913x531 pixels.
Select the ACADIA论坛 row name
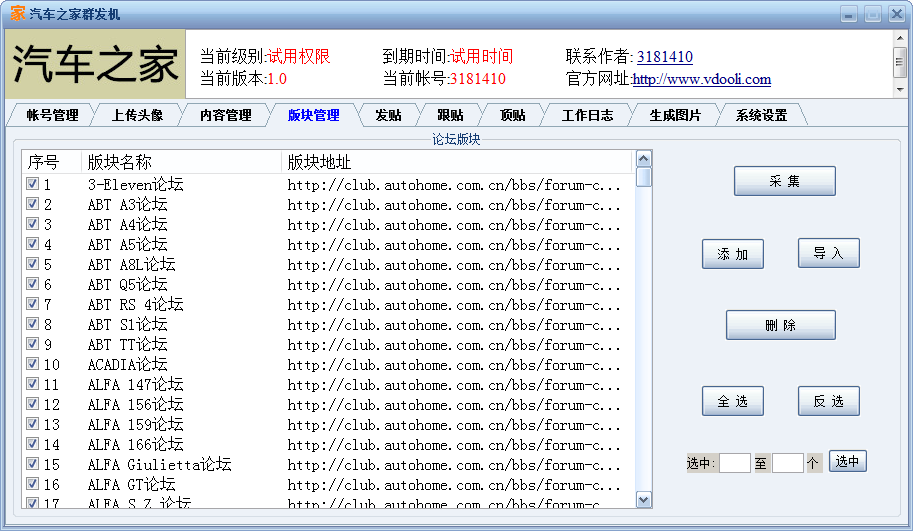(x=128, y=364)
